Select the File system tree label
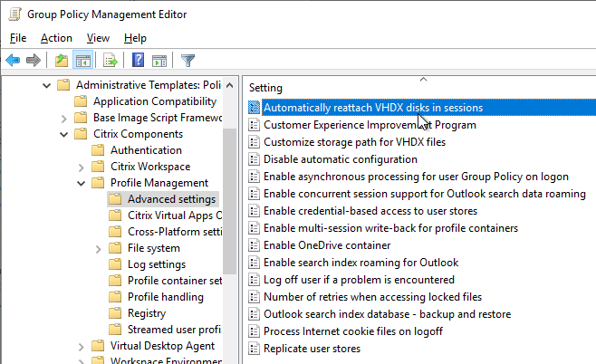This screenshot has width=596, height=364. (154, 248)
